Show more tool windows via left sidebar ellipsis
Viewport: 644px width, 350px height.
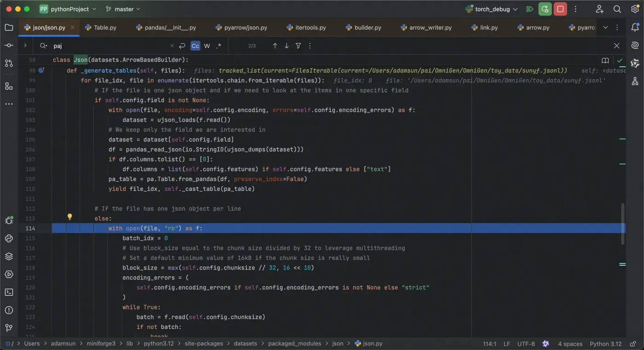(x=9, y=104)
